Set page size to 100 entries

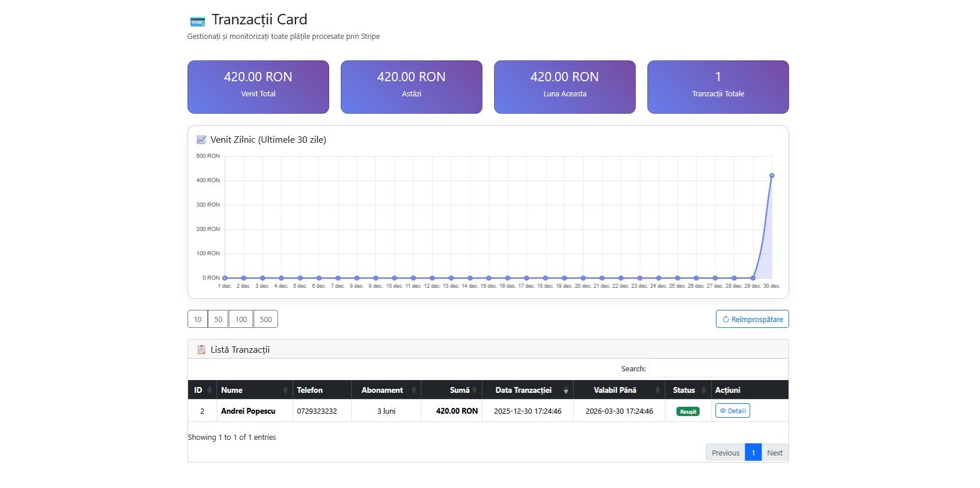(x=241, y=320)
